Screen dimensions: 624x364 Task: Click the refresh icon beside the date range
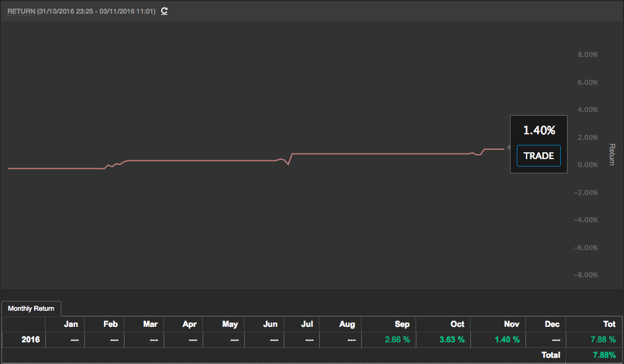click(164, 11)
